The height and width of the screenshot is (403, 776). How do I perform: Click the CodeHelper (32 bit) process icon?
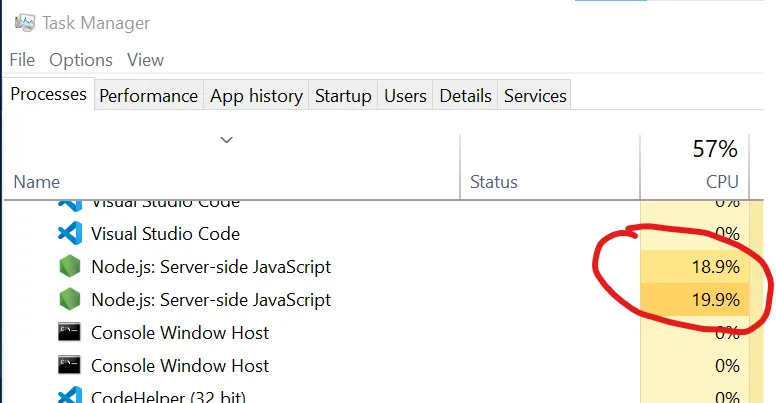pos(70,395)
